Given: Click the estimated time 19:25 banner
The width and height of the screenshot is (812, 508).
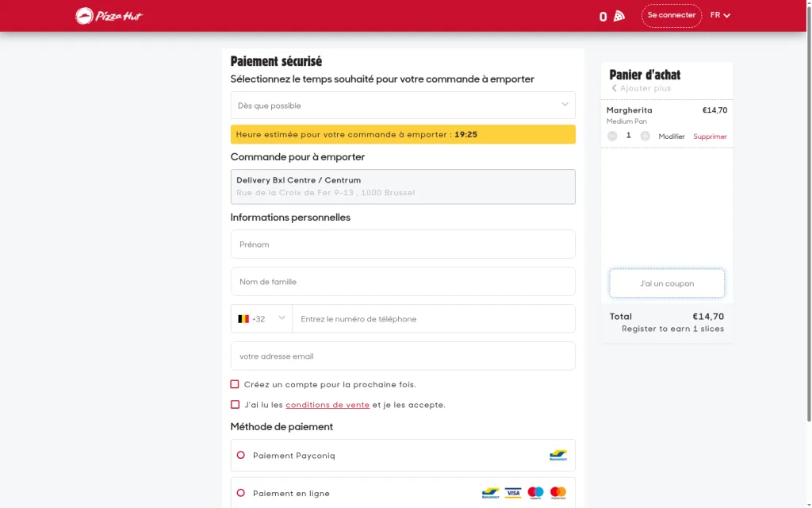Looking at the screenshot, I should (x=403, y=134).
